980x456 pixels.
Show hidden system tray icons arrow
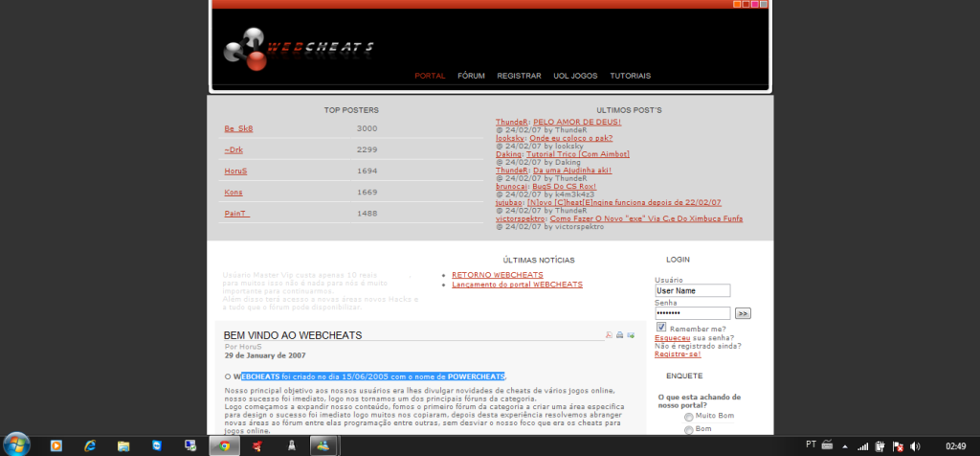point(845,445)
